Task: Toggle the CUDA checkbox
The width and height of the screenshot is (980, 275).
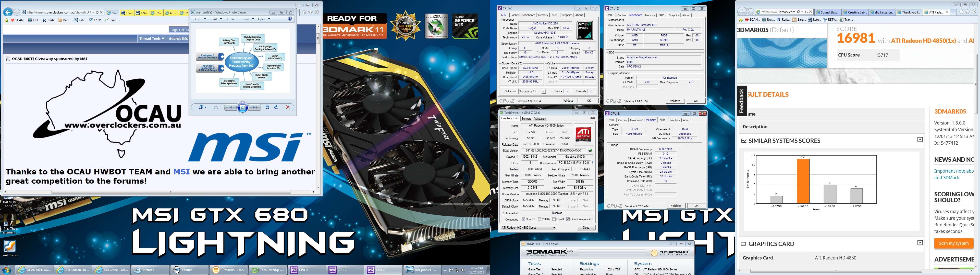Action: coord(540,219)
